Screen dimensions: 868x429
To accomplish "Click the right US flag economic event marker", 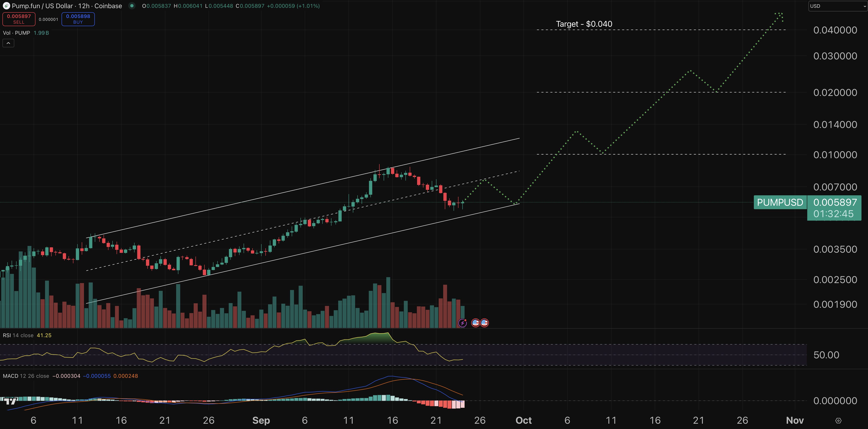I will [485, 323].
